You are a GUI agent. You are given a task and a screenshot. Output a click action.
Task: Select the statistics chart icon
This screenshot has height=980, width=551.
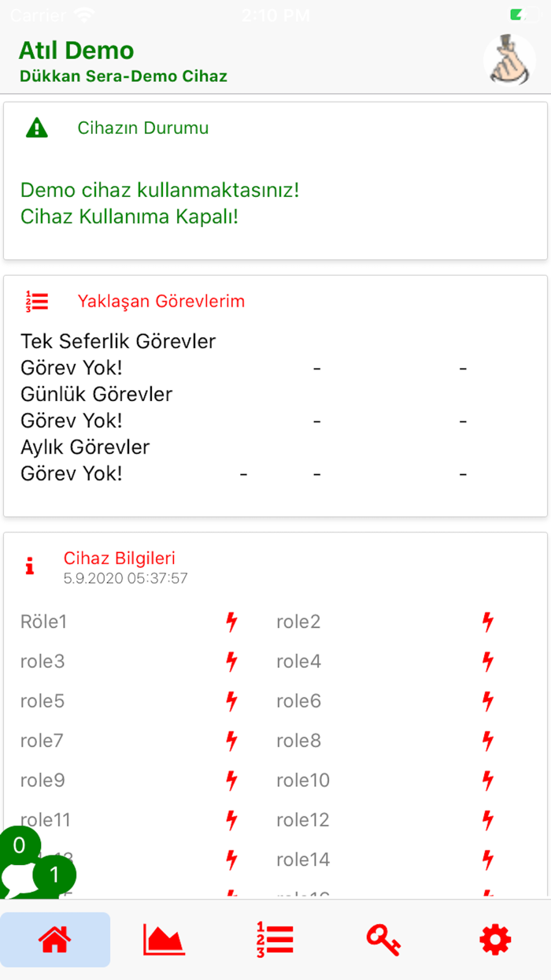[165, 939]
